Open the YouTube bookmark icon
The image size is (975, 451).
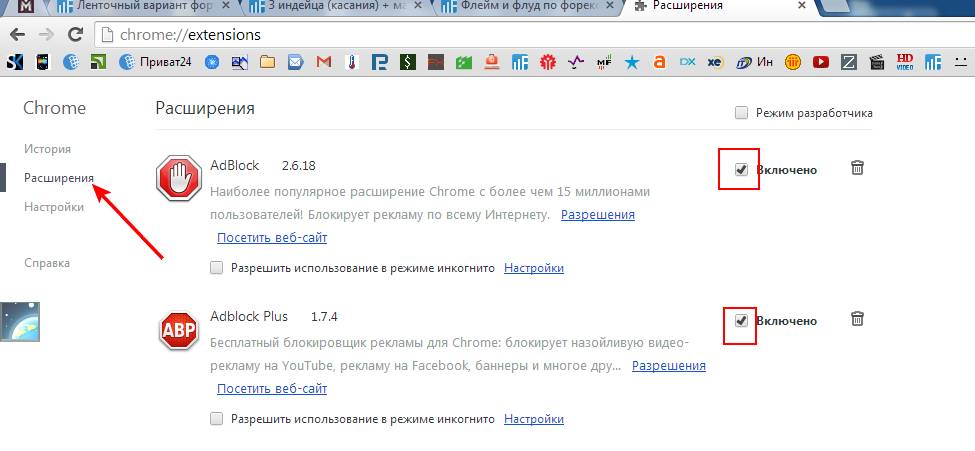(x=820, y=63)
